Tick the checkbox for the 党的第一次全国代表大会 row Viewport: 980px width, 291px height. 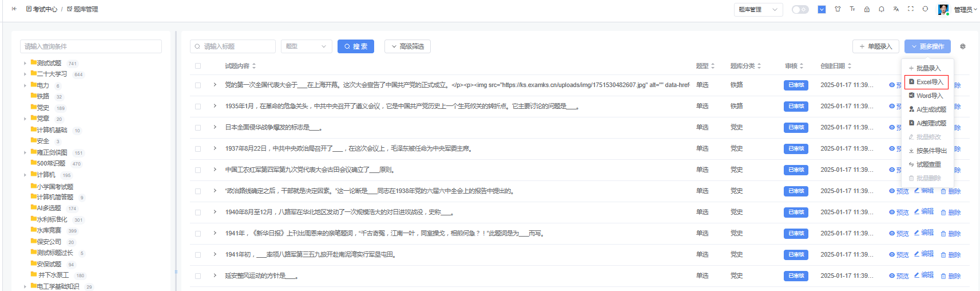click(x=198, y=85)
